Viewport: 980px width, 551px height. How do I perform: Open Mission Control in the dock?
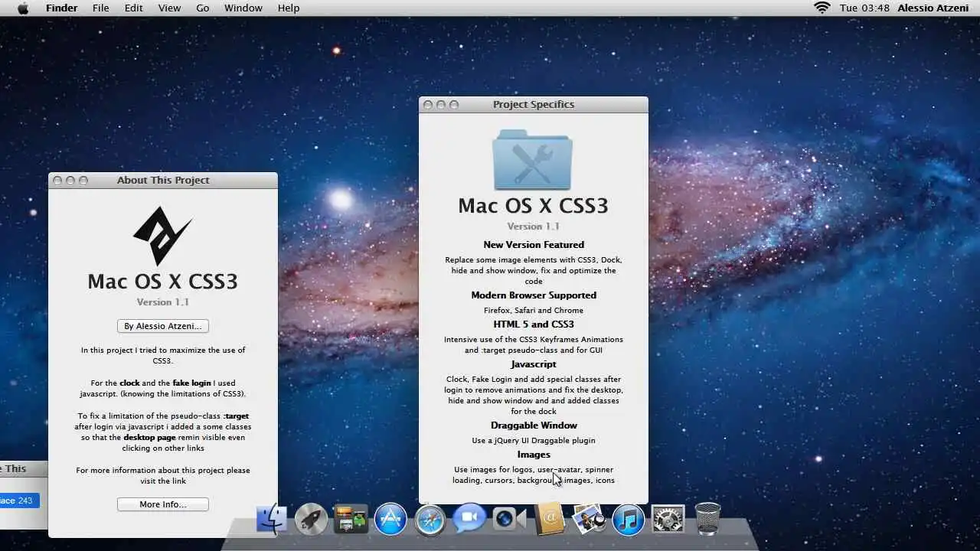pyautogui.click(x=351, y=520)
